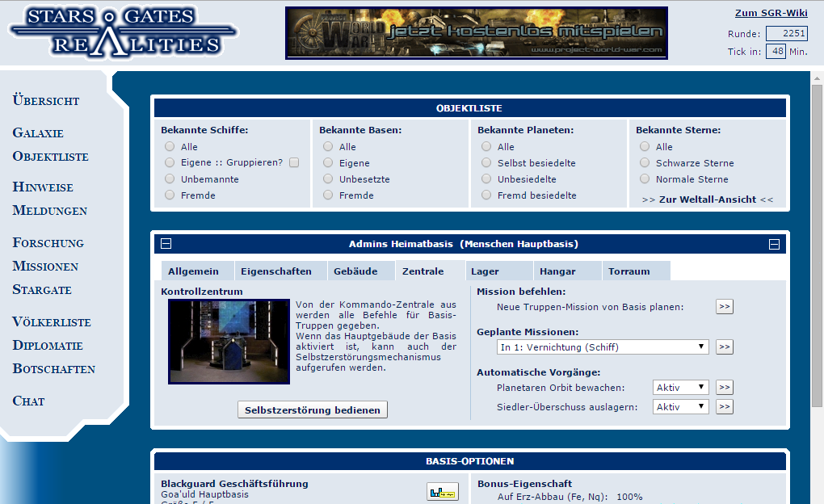Click >> next to Planetaren Orbit bewachen

724,388
